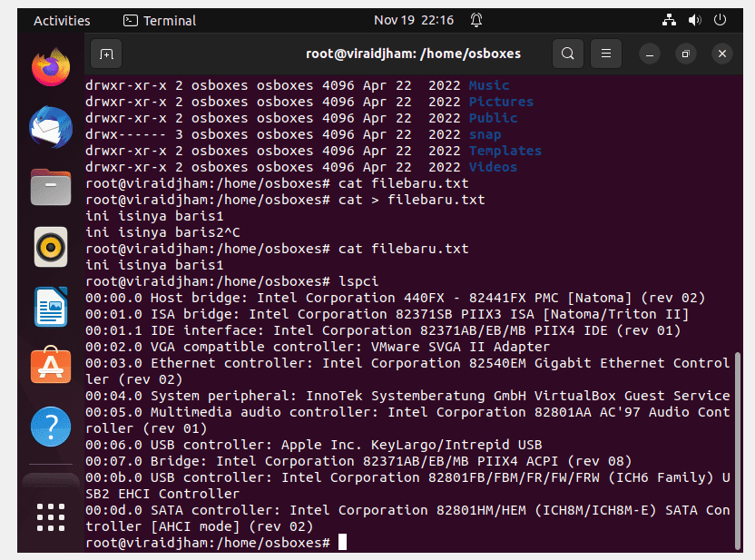755x560 pixels.
Task: Click the command prompt cursor line
Action: point(216,543)
